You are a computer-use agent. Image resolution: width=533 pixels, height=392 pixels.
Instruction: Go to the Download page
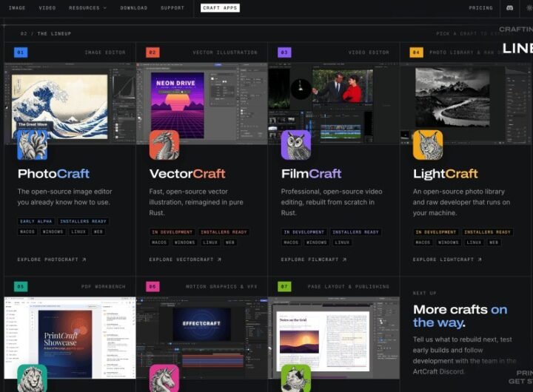[x=133, y=8]
